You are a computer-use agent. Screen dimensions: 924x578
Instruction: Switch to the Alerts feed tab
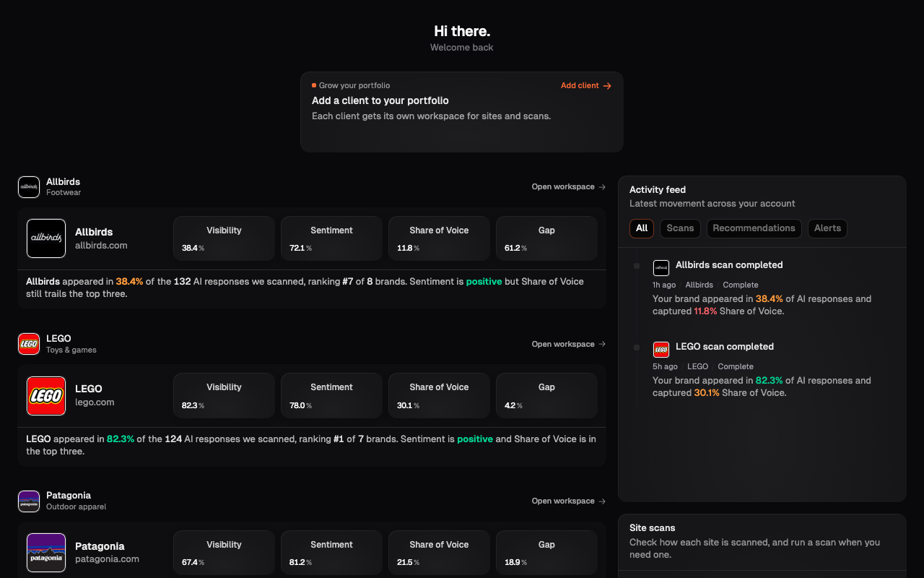(827, 228)
